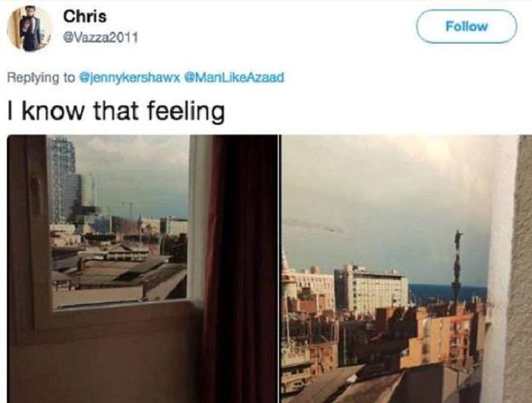Open the right photo of city and sea
Screen dimensions: 532x403
pyautogui.click(x=407, y=269)
